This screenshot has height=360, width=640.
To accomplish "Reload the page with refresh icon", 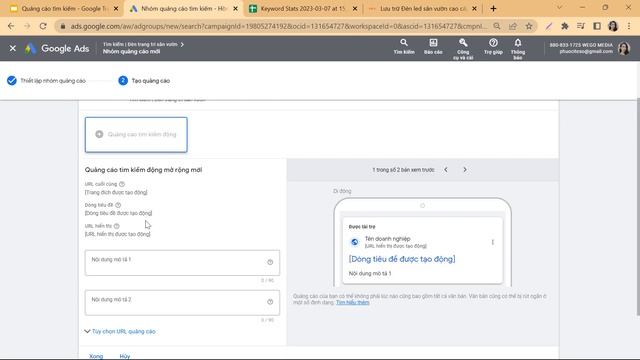I will tap(43, 26).
